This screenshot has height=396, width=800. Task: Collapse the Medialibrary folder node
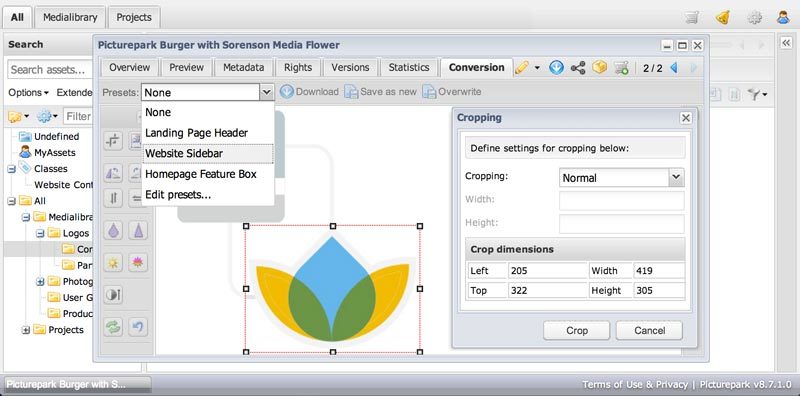26,217
